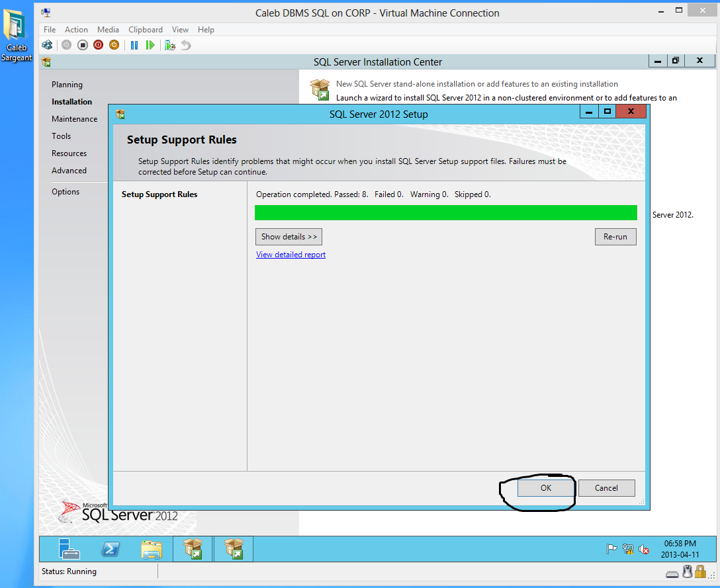Open the Help menu
Screen dimensions: 720x588
click(206, 29)
